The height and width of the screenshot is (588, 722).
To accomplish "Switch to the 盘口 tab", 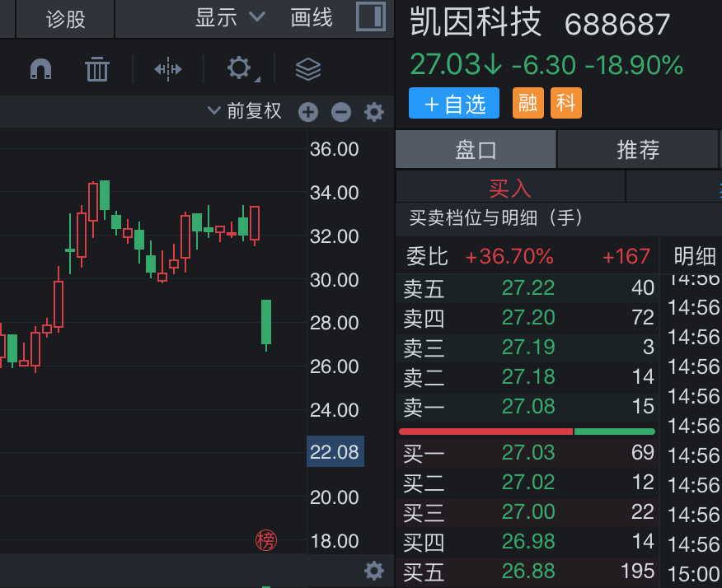I will (x=476, y=150).
